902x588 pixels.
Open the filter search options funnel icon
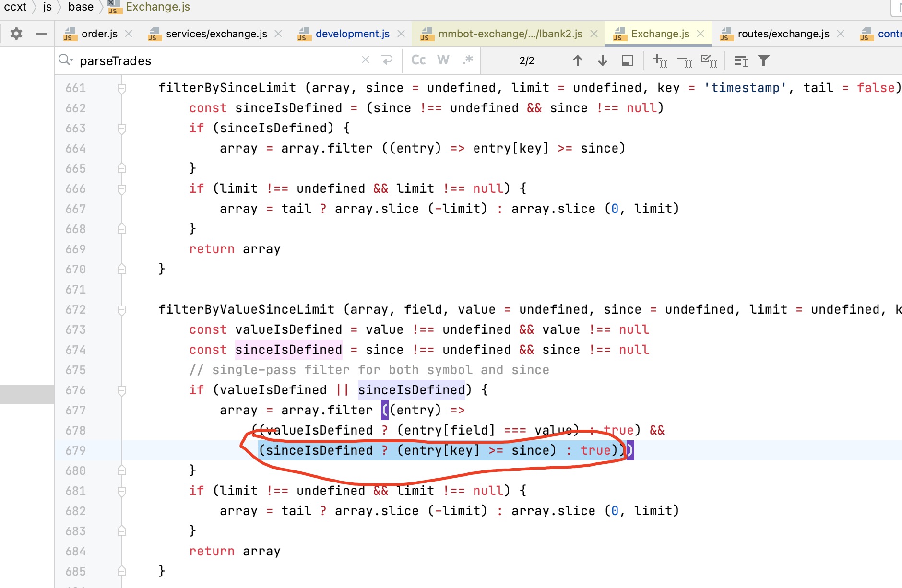coord(764,60)
